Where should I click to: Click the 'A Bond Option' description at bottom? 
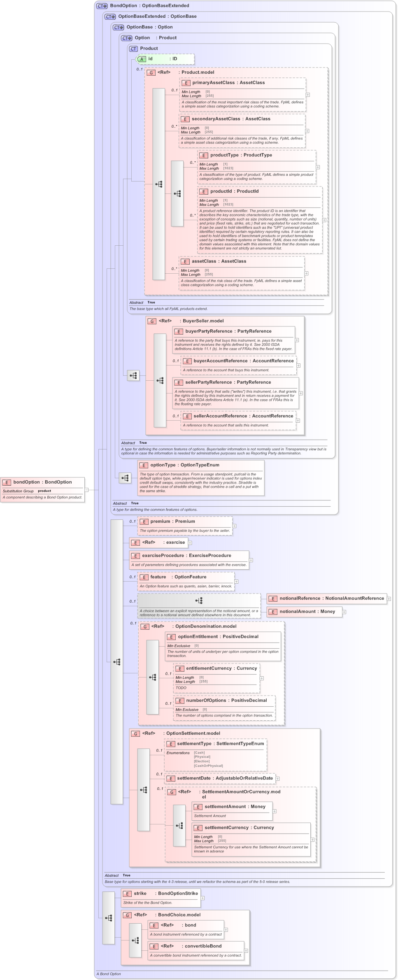[109, 974]
